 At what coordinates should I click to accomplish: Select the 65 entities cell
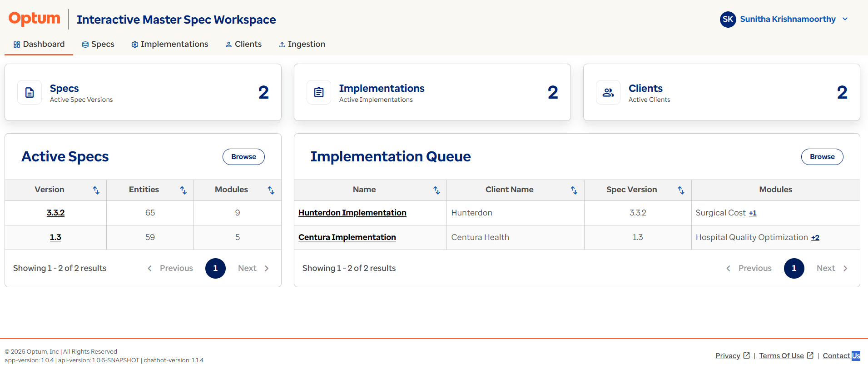click(150, 213)
